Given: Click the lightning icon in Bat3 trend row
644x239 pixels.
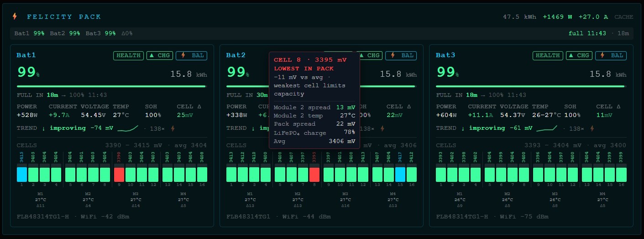Looking at the screenshot, I should point(592,128).
